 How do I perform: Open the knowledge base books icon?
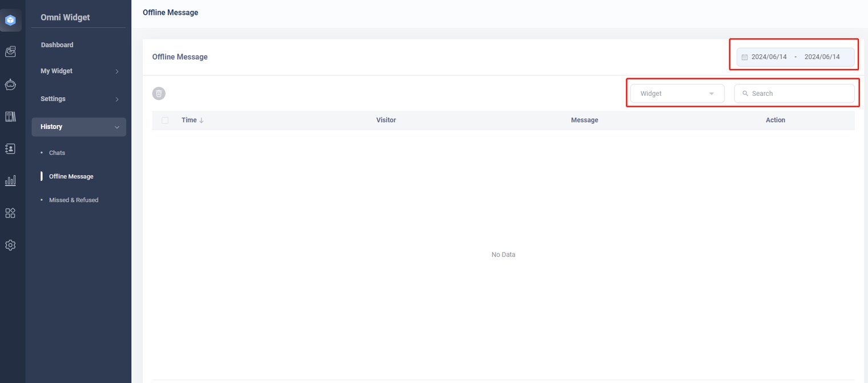tap(10, 116)
